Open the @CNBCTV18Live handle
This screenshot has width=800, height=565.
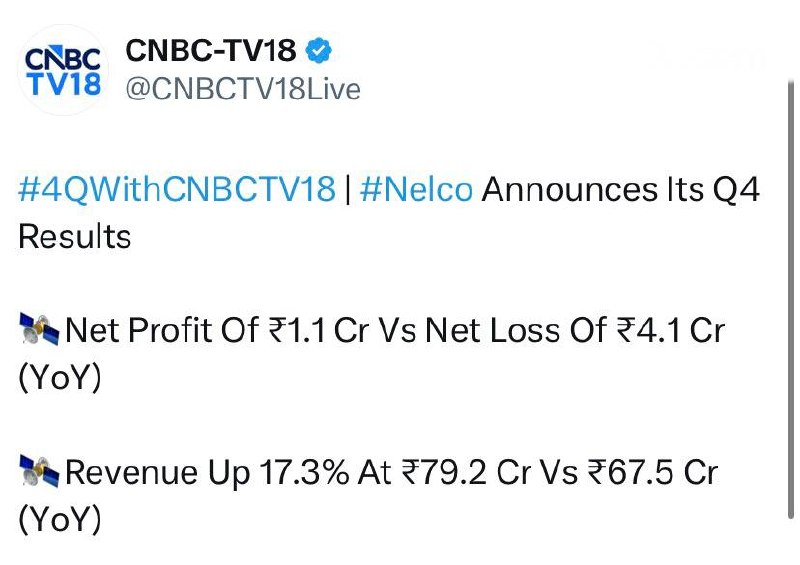(x=242, y=89)
